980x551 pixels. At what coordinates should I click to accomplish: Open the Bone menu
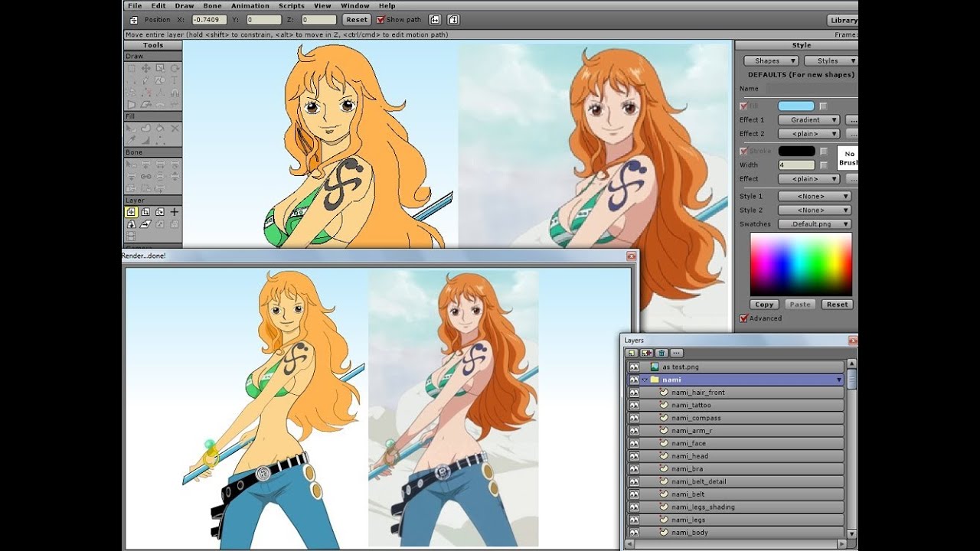212,5
